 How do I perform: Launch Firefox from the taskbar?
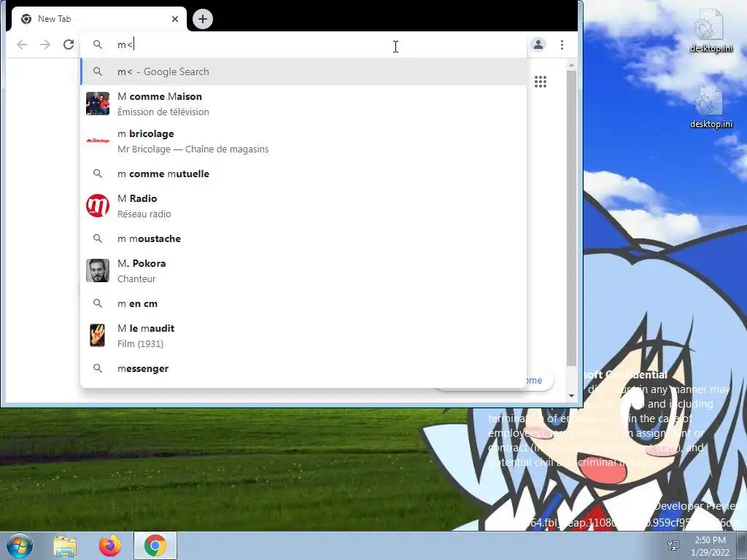click(110, 546)
